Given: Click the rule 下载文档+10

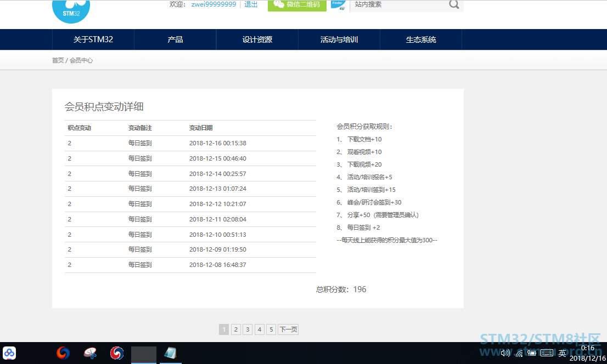Looking at the screenshot, I should (364, 139).
